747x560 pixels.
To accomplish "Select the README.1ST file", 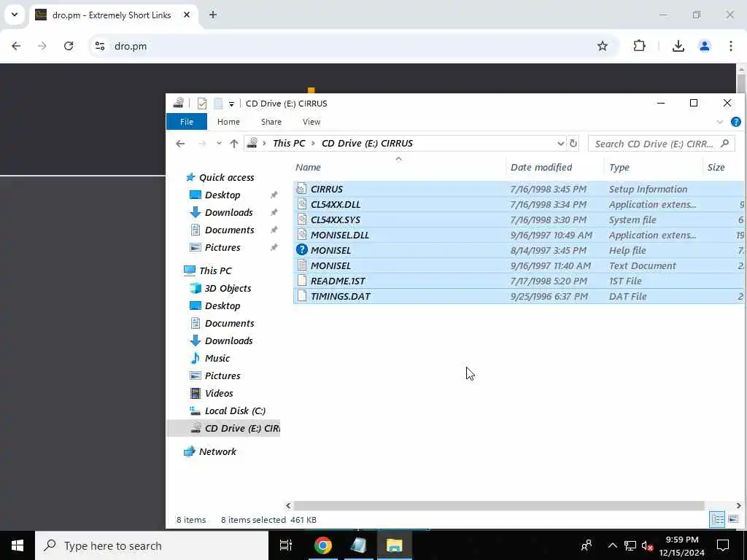I will pos(519,281).
